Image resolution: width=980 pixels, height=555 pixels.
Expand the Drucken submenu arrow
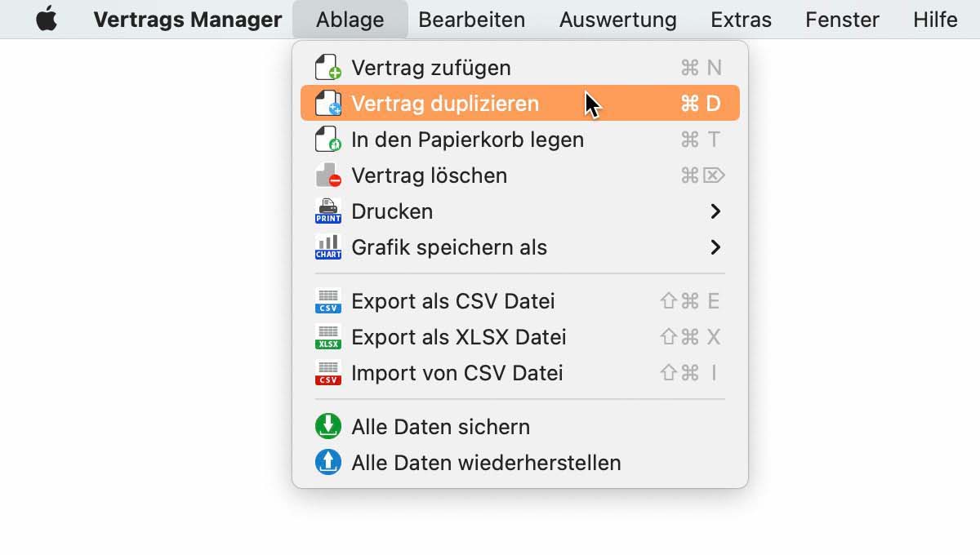[715, 211]
